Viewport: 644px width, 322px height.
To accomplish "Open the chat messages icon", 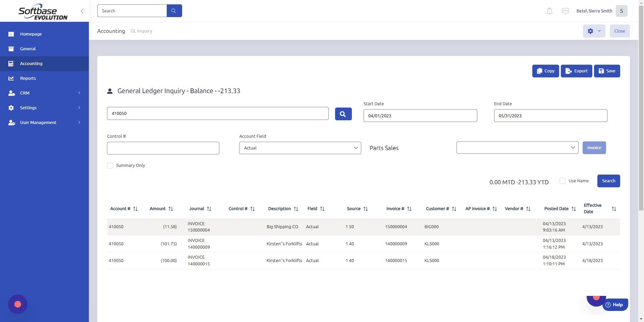I will pyautogui.click(x=565, y=11).
